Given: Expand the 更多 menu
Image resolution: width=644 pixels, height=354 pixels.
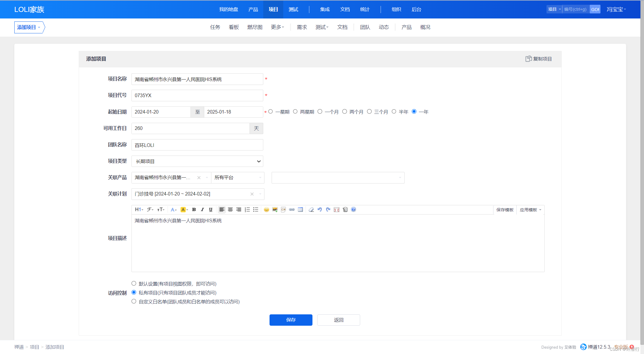Looking at the screenshot, I should coord(277,27).
